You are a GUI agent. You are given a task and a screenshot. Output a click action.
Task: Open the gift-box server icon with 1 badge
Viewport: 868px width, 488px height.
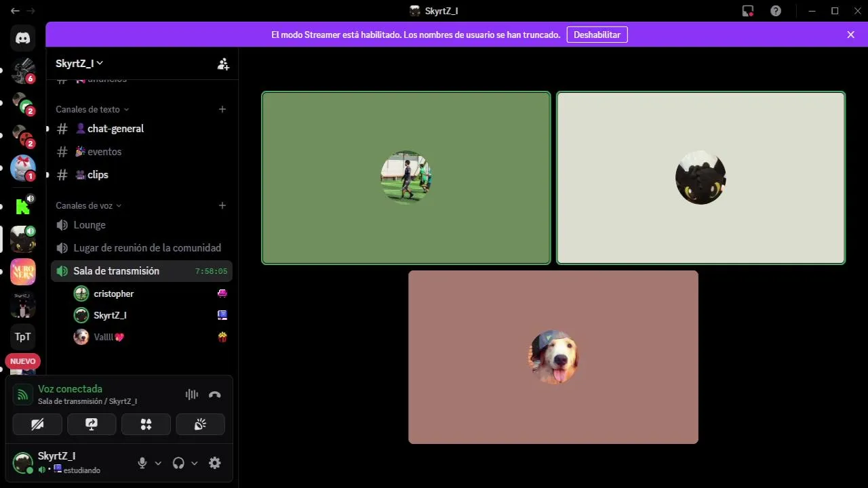(23, 168)
